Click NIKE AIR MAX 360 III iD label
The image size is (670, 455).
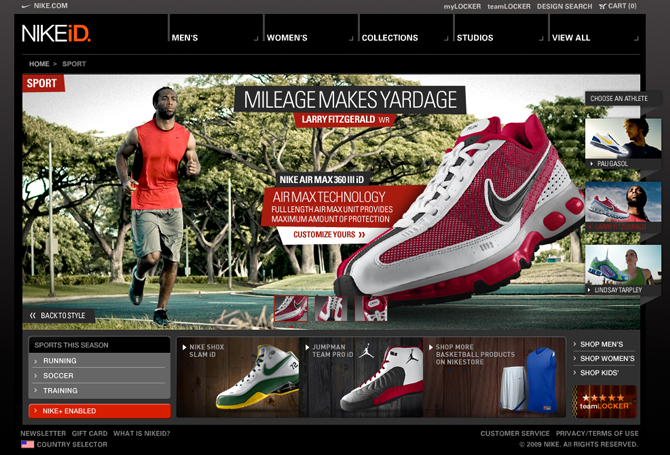pos(322,179)
